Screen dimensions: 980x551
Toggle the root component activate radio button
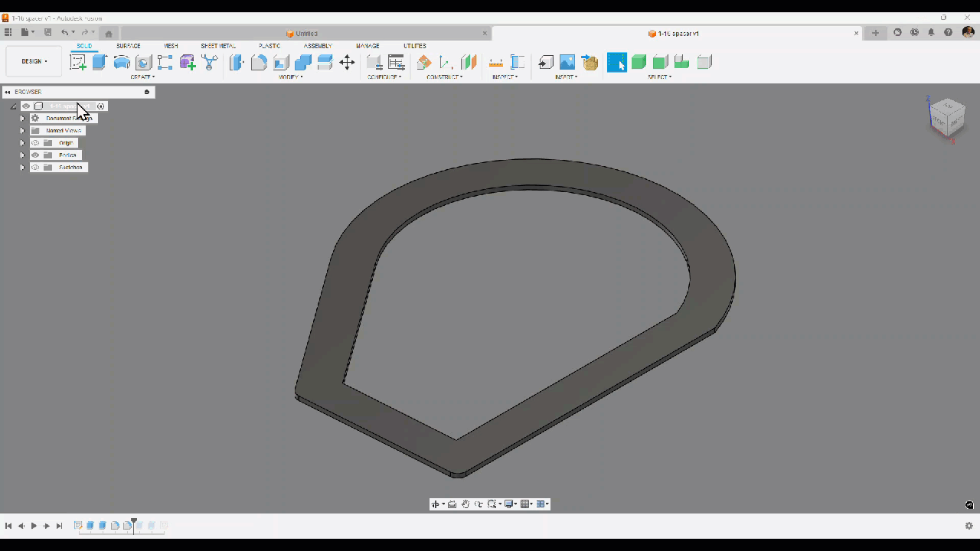click(x=100, y=106)
